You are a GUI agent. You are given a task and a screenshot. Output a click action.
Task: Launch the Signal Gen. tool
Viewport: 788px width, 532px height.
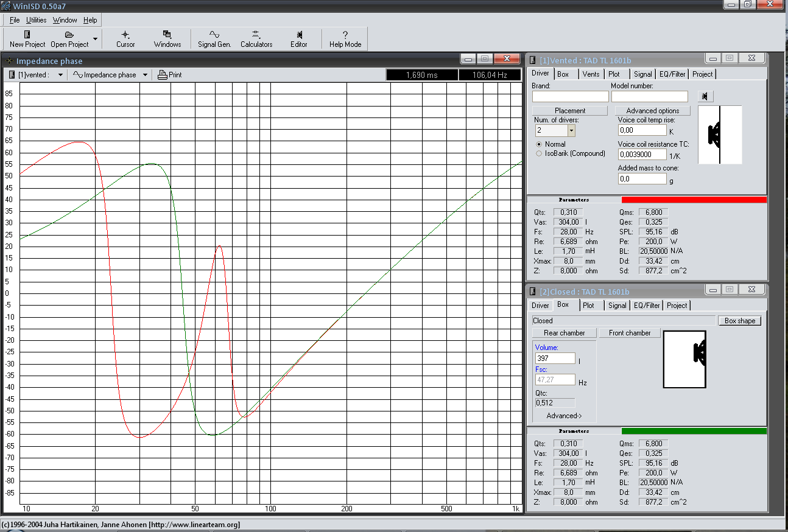(x=214, y=35)
